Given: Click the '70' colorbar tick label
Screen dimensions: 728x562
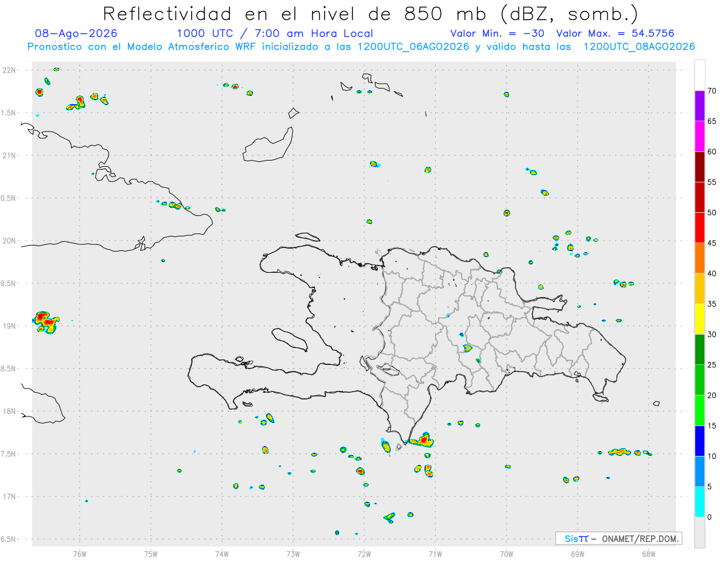Looking at the screenshot, I should (x=712, y=91).
